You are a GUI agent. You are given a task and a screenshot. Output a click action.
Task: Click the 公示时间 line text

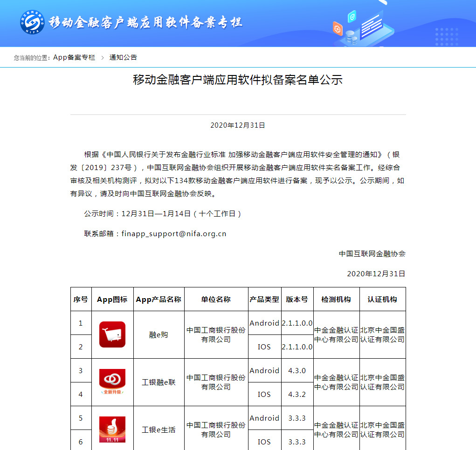click(x=163, y=214)
